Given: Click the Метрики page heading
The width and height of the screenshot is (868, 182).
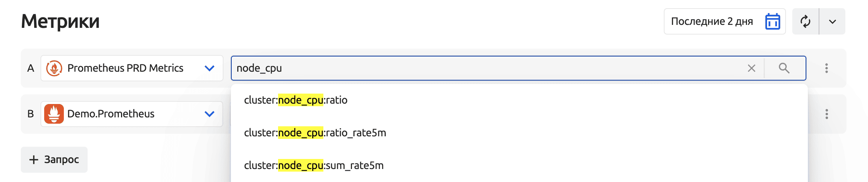Looking at the screenshot, I should point(61,22).
